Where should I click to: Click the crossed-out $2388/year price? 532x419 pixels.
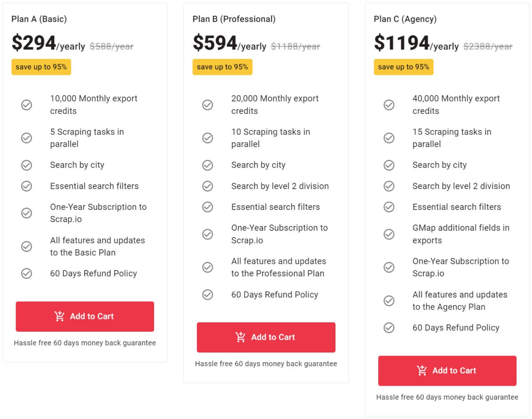(x=488, y=46)
